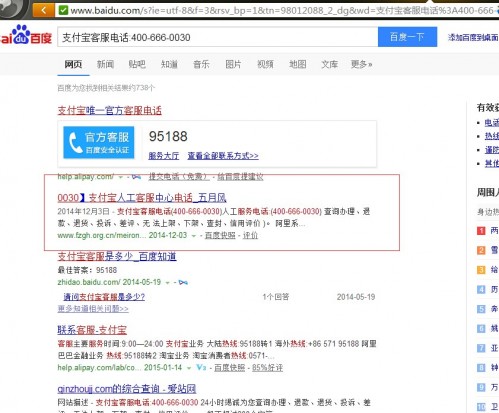499x413 pixels.
Task: Open the 请问支付宝客服是多少? question link
Action: tap(104, 297)
